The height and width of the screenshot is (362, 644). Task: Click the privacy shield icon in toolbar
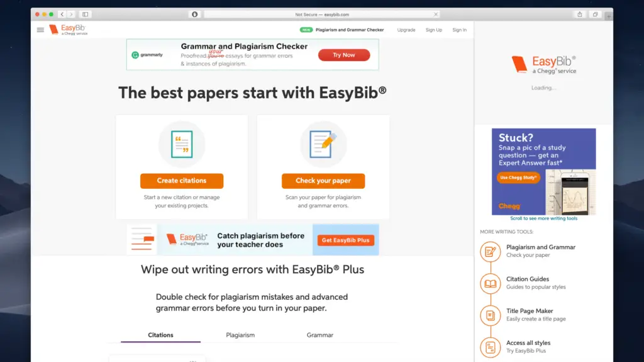pyautogui.click(x=195, y=14)
